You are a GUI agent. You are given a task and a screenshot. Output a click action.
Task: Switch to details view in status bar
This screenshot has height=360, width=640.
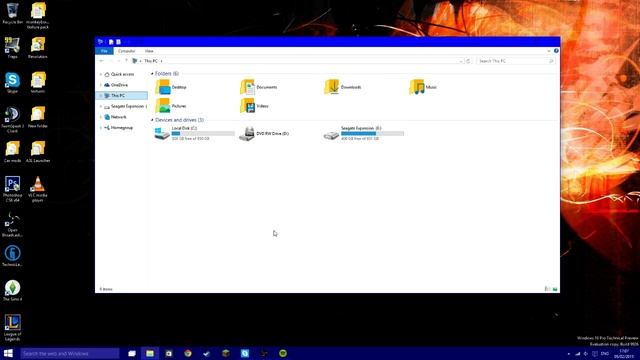(x=547, y=289)
